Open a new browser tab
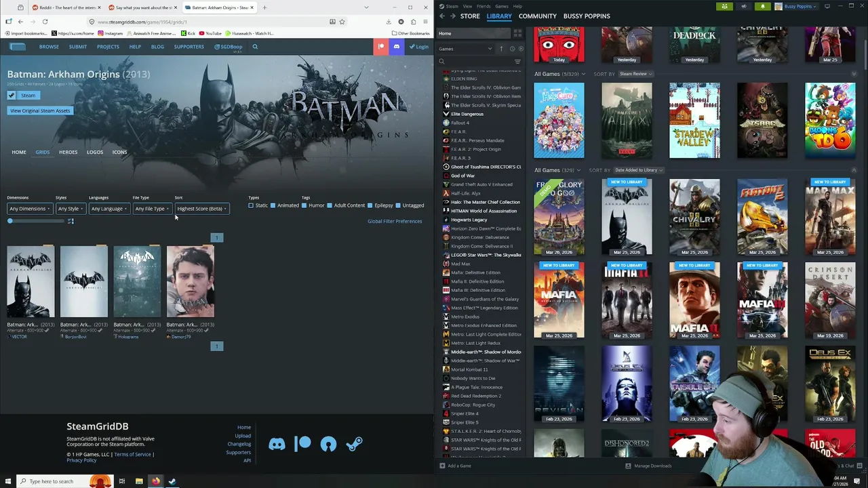The image size is (868, 488). (264, 7)
